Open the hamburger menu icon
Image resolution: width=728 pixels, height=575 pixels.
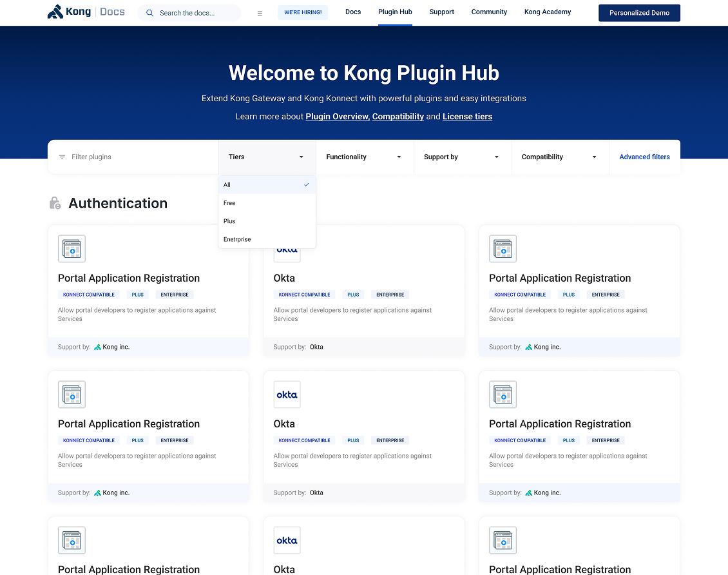click(260, 12)
